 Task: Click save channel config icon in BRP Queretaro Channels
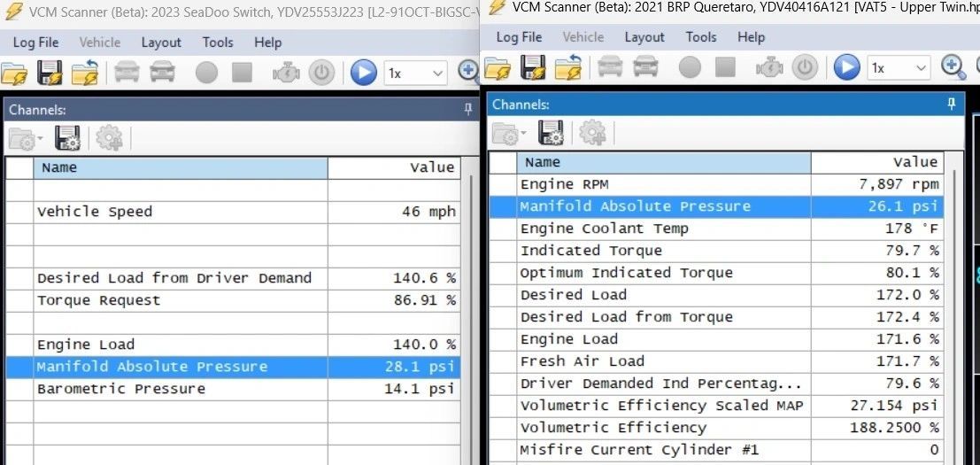click(x=551, y=133)
